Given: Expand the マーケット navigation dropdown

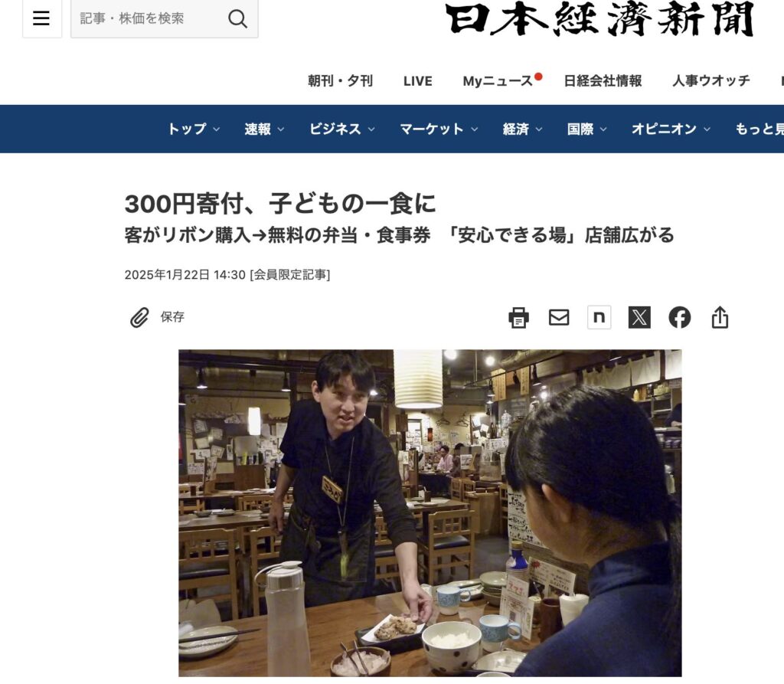Looking at the screenshot, I should (439, 129).
